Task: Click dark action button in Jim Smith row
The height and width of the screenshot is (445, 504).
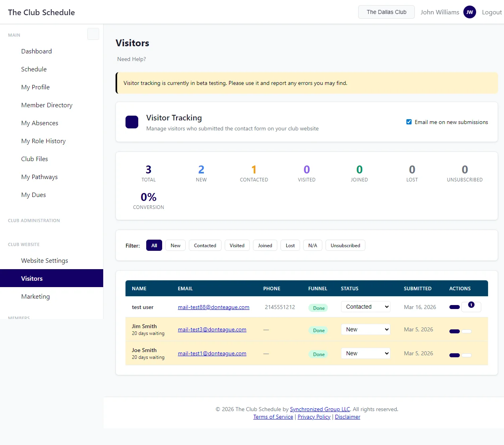Action: coord(454,331)
